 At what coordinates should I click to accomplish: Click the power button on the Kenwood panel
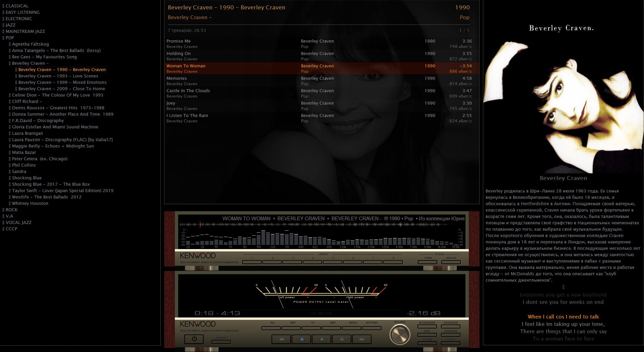click(194, 339)
